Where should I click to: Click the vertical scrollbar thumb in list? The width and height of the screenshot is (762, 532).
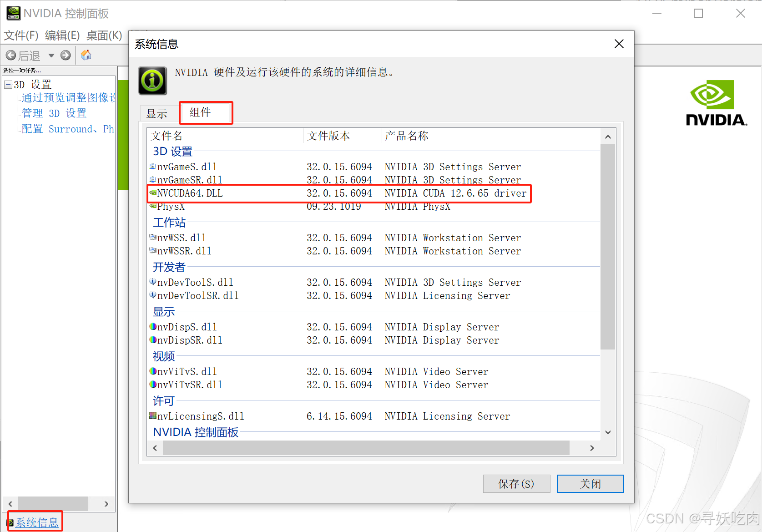click(608, 247)
